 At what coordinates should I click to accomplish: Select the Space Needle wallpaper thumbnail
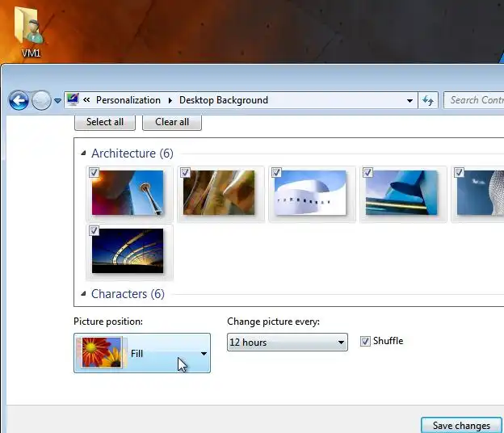[128, 193]
